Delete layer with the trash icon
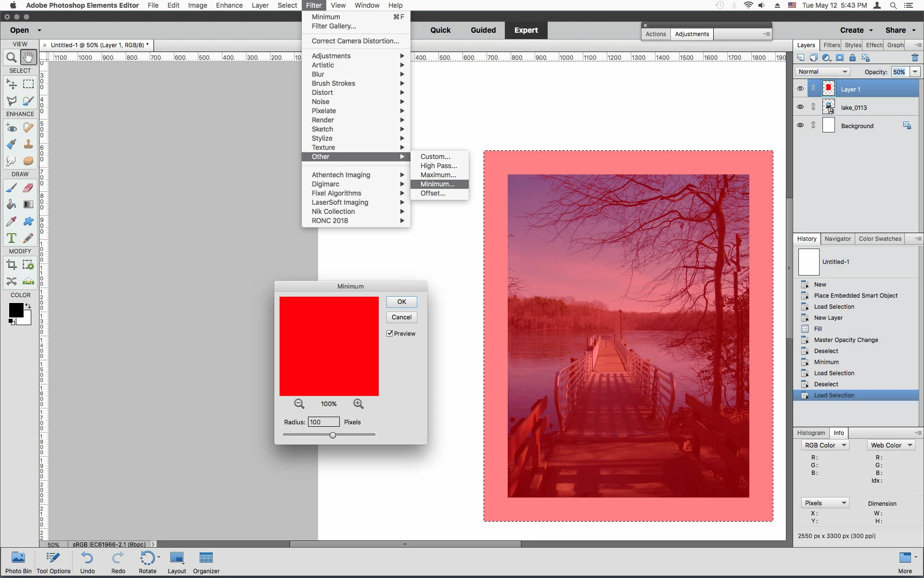Image resolution: width=924 pixels, height=578 pixels. (915, 58)
